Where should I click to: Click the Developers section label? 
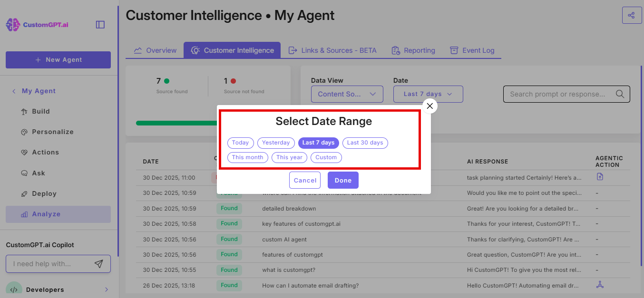(45, 289)
